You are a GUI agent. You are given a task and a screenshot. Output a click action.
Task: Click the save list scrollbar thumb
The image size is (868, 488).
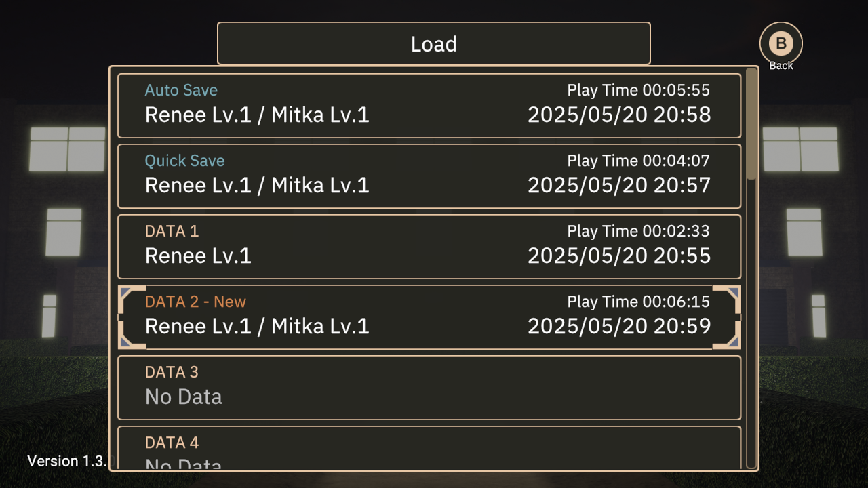point(751,123)
